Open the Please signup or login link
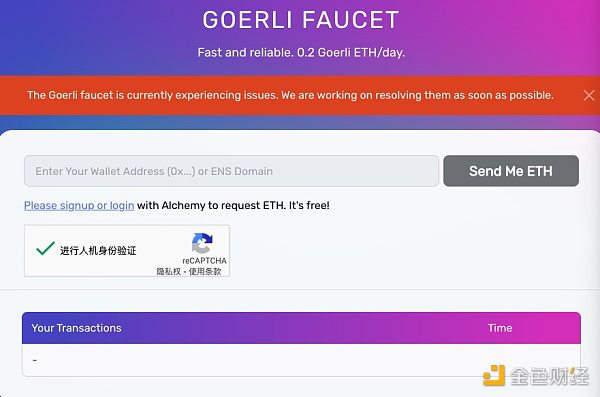 click(x=79, y=206)
